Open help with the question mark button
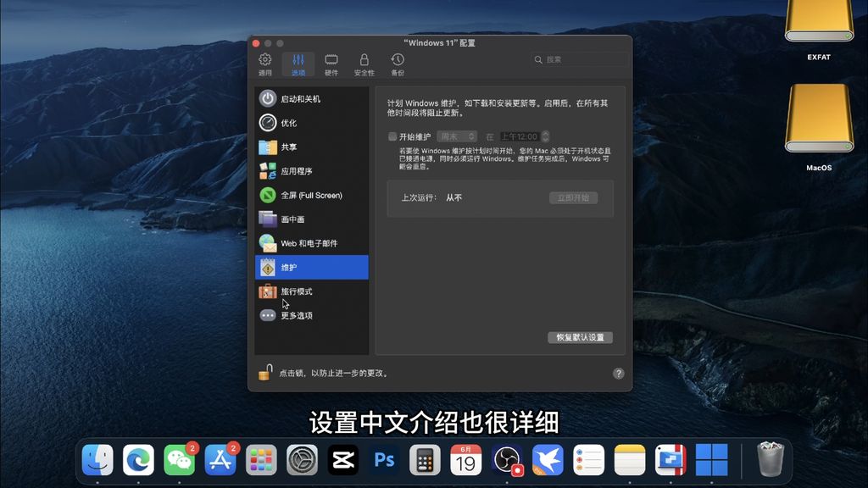The width and height of the screenshot is (868, 488). (x=618, y=374)
